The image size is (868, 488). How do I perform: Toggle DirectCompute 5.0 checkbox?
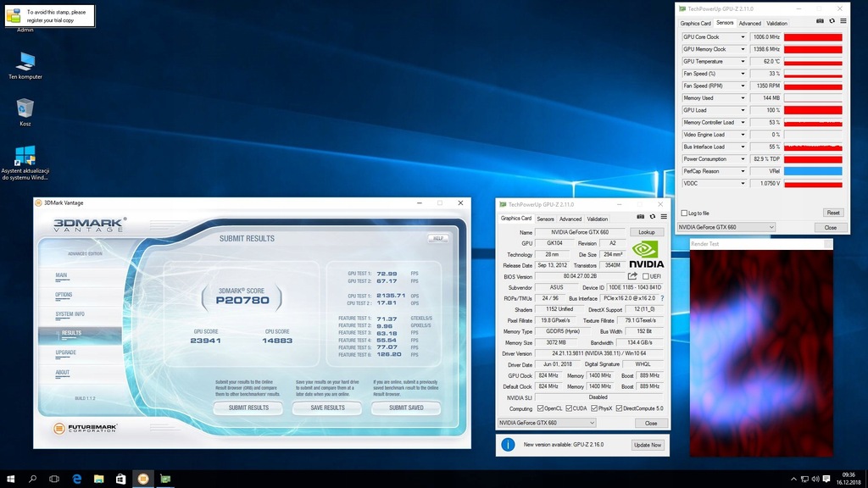coord(619,408)
